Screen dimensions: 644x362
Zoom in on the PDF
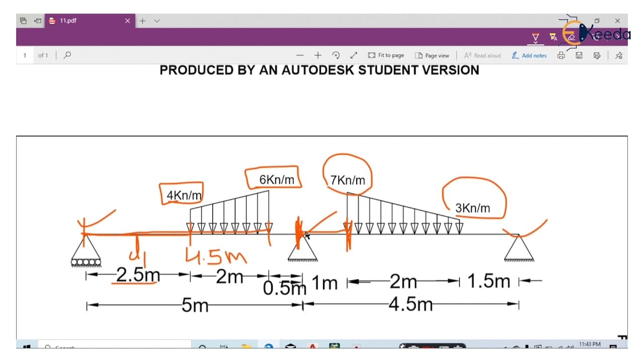tap(318, 55)
